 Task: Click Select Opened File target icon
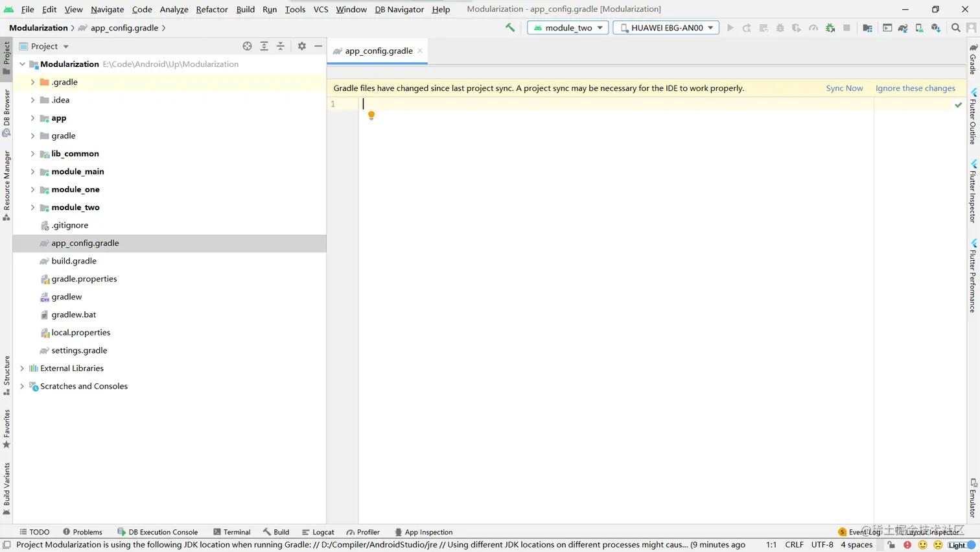click(248, 46)
